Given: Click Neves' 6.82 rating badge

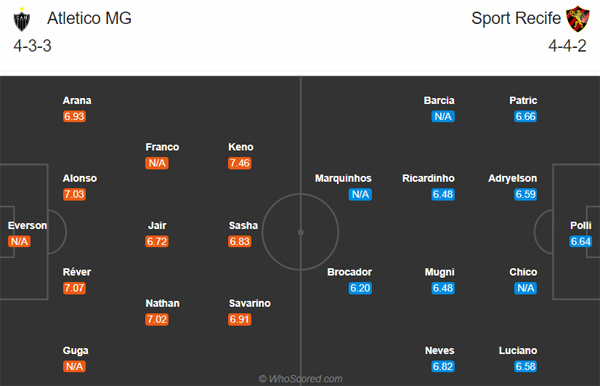Looking at the screenshot, I should click(x=443, y=366).
